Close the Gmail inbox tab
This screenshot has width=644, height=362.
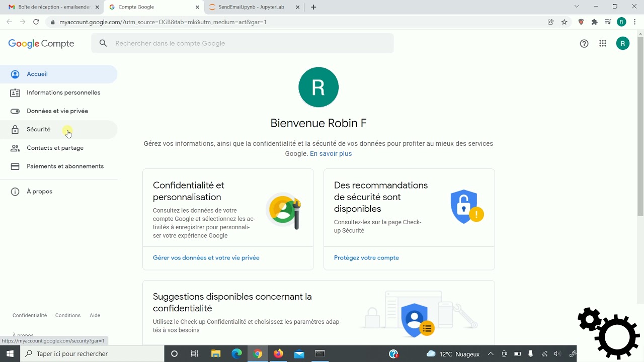coord(97,8)
